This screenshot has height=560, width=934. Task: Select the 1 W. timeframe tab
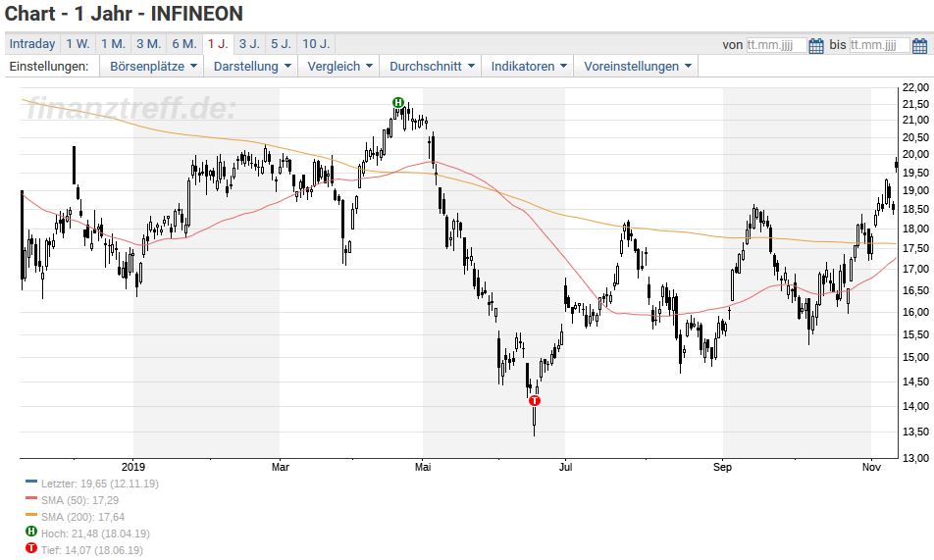click(78, 43)
